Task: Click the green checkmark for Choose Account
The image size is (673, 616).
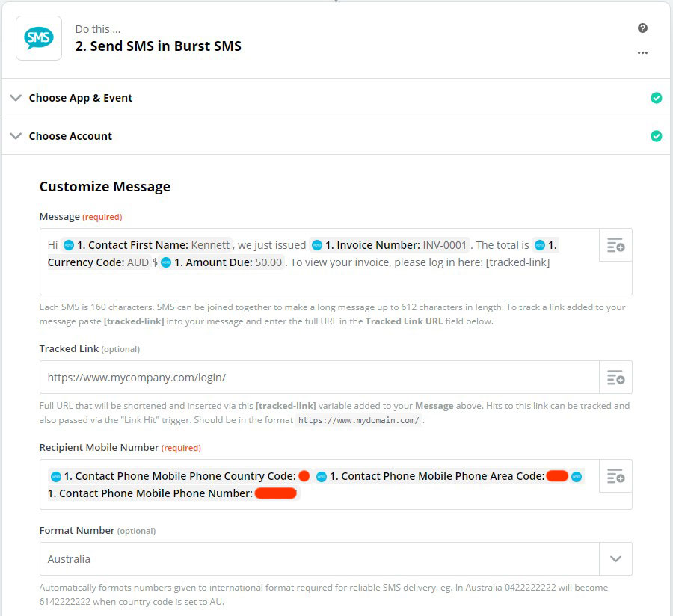Action: [656, 136]
